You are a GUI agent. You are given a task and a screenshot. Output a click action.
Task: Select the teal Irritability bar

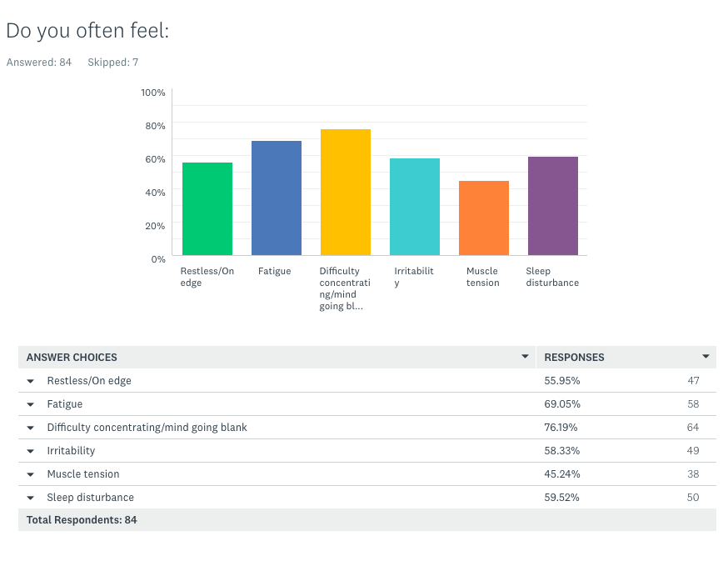tap(415, 207)
